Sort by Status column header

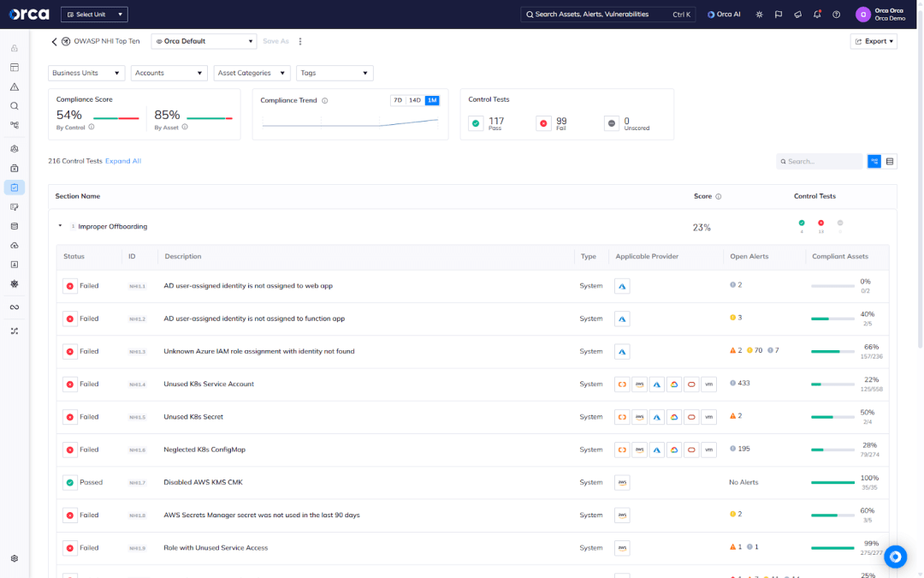pos(74,257)
